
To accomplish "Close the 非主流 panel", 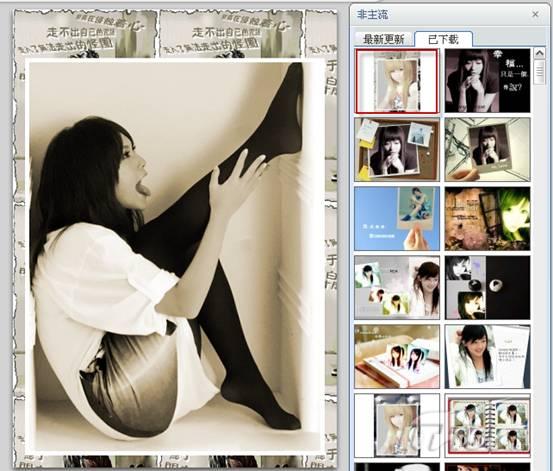I will pyautogui.click(x=535, y=14).
